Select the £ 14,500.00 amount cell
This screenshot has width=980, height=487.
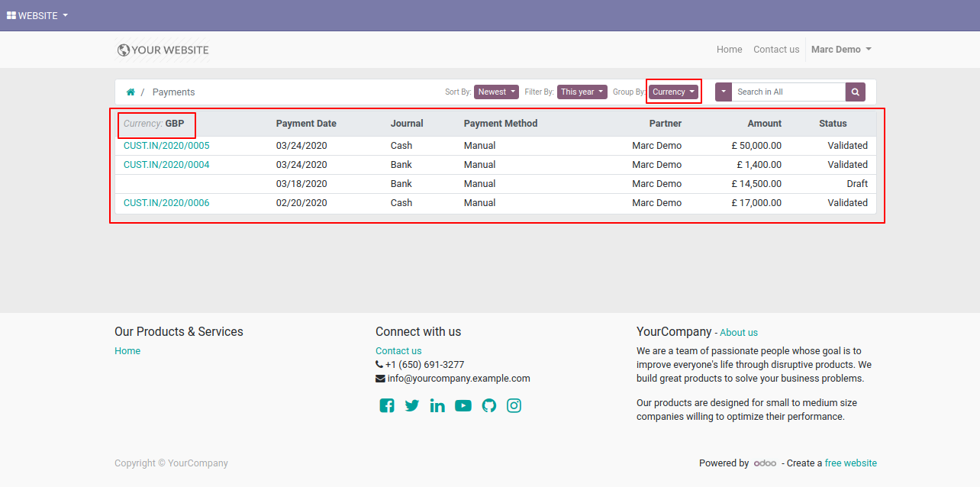tap(756, 184)
